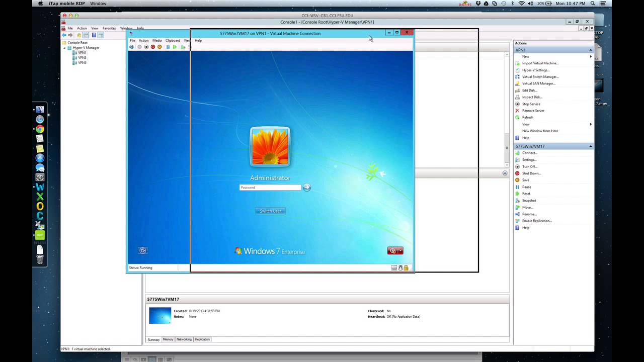This screenshot has height=362, width=644.
Task: Click the Up One Level folder icon
Action: coord(79,35)
